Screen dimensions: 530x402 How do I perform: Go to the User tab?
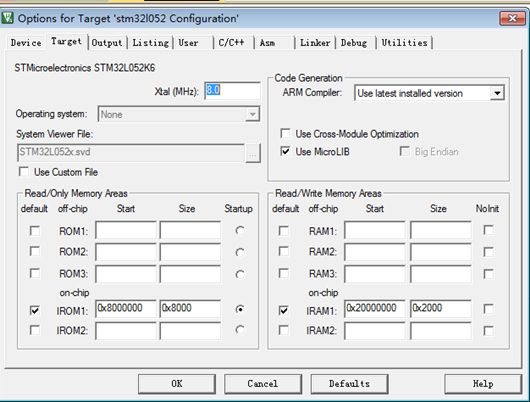[188, 43]
